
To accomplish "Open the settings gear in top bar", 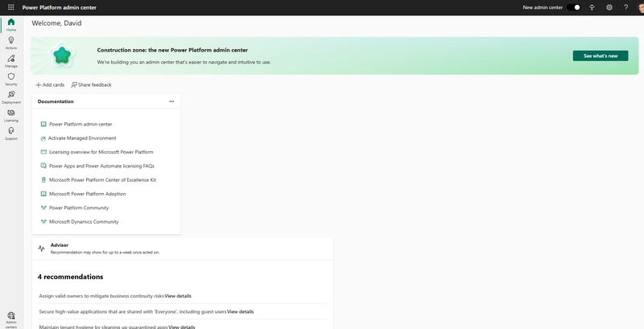I will point(609,7).
